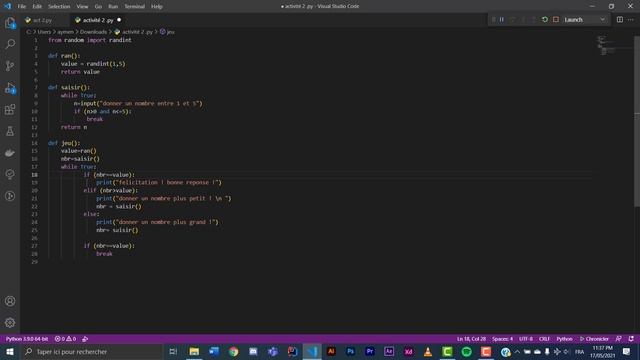Open the Windows Start menu

pyautogui.click(x=10, y=352)
